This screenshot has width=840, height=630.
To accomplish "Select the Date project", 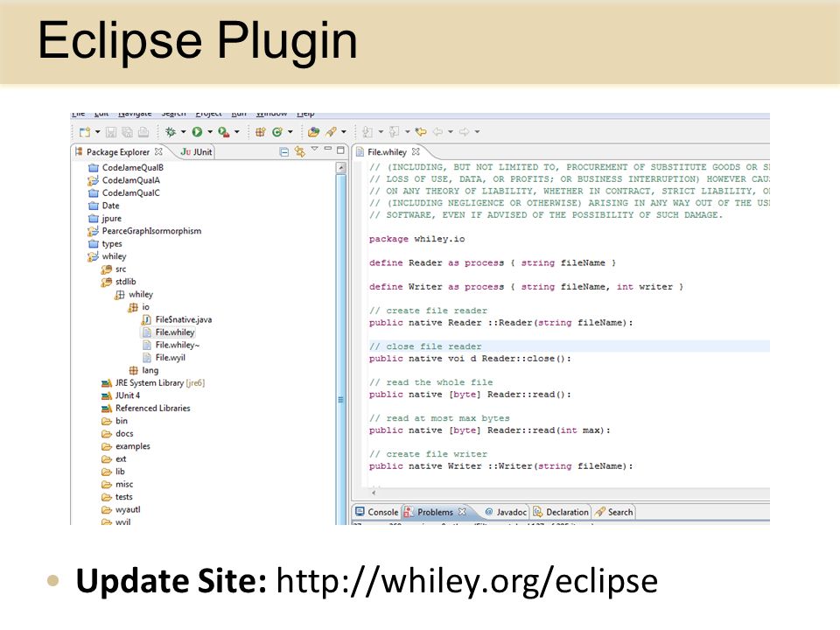I will click(104, 206).
